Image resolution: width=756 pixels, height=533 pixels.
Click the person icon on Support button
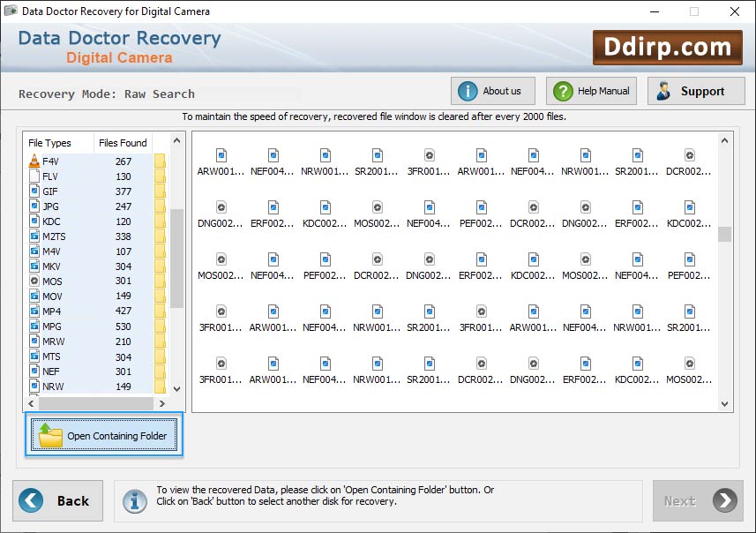(x=663, y=91)
